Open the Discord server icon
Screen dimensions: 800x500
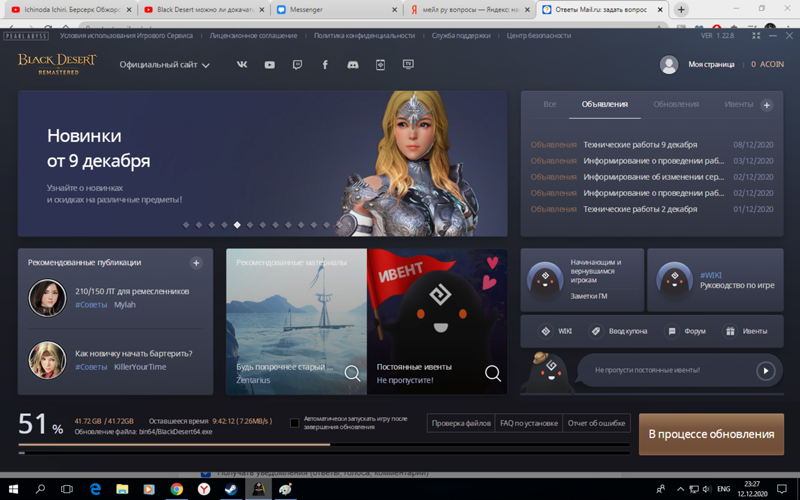pyautogui.click(x=353, y=65)
